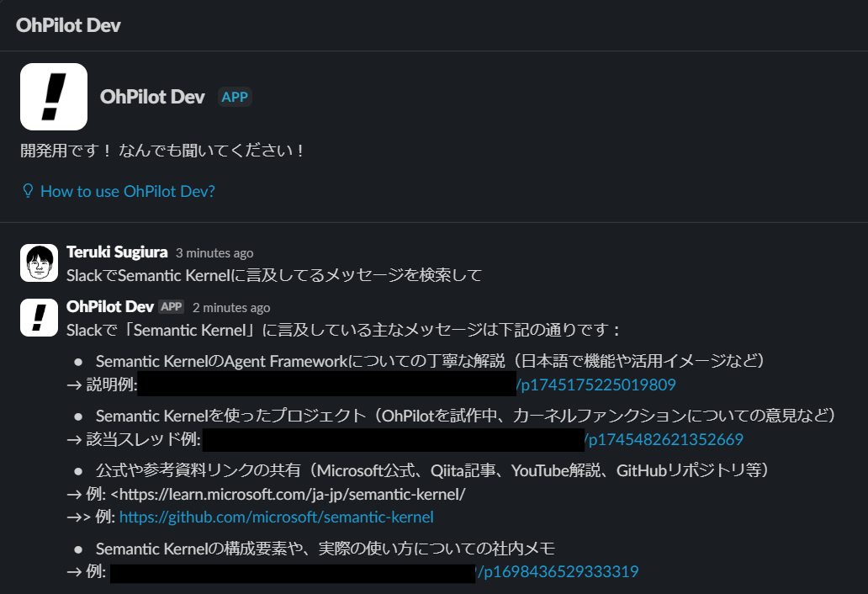This screenshot has width=868, height=594.
Task: Click the description 開発用です！なんでも聞いてください！
Action: pos(163,151)
